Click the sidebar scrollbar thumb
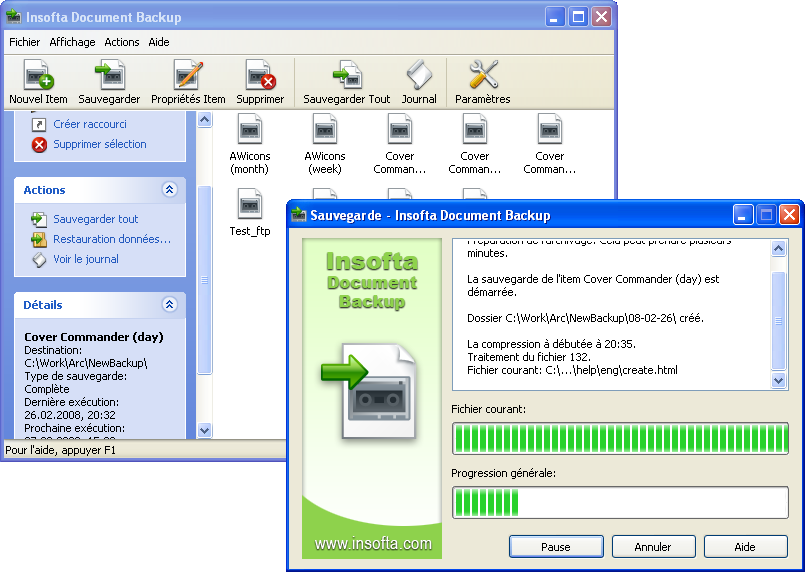This screenshot has height=572, width=805. tap(204, 280)
